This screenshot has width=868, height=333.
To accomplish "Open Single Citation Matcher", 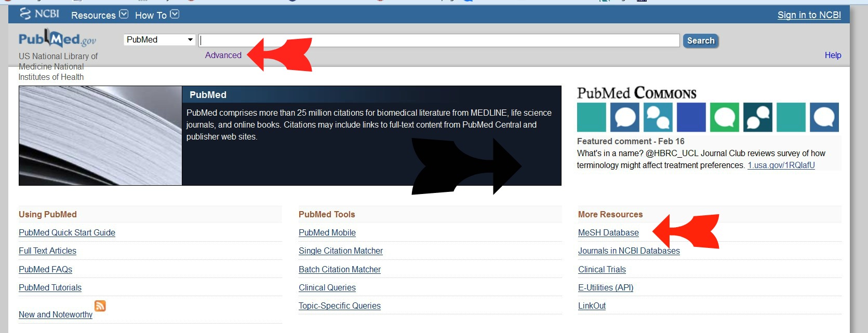I will [x=341, y=251].
